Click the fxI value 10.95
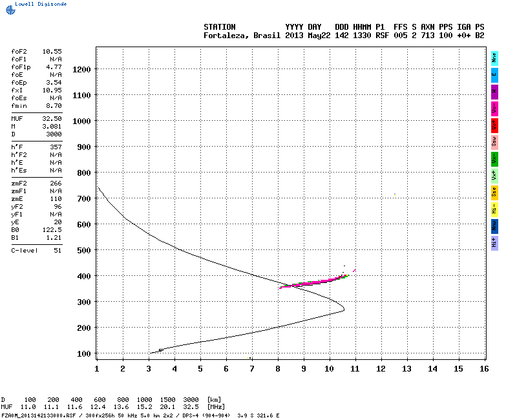 pyautogui.click(x=52, y=90)
